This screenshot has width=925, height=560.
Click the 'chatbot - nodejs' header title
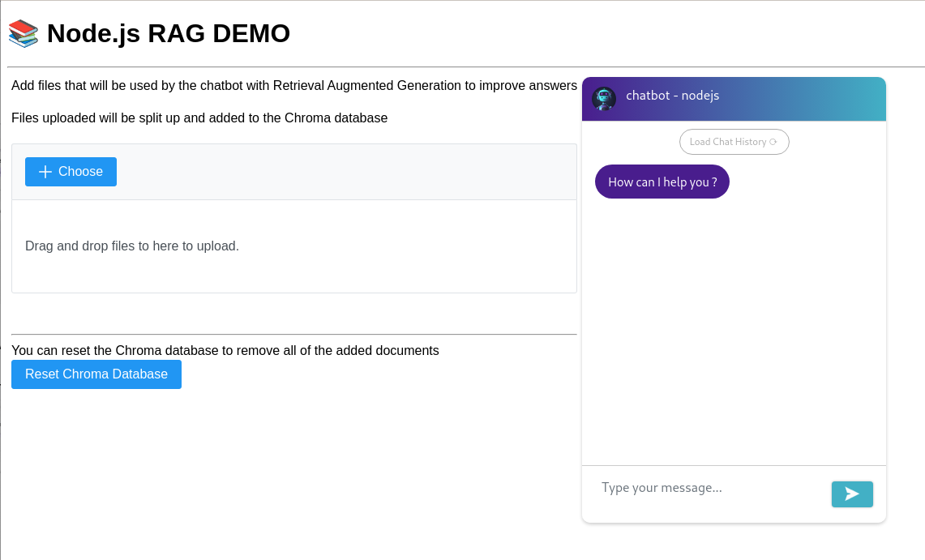[x=673, y=96]
